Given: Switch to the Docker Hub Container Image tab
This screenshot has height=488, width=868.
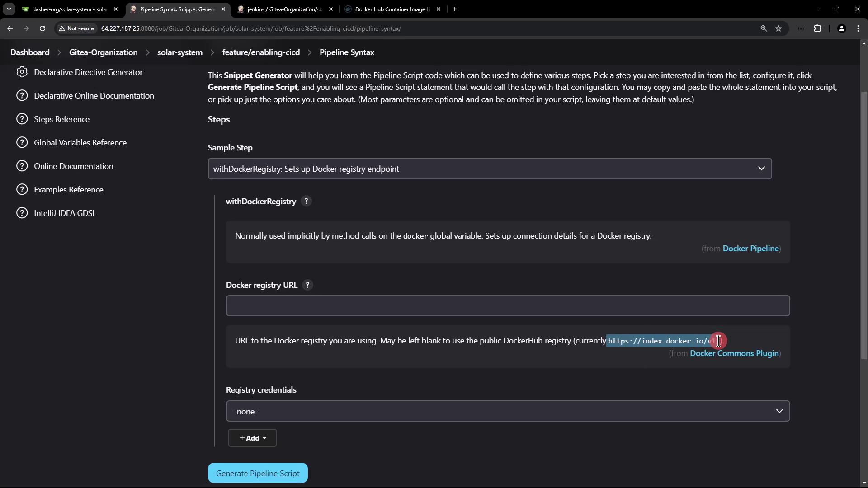Looking at the screenshot, I should (x=392, y=9).
